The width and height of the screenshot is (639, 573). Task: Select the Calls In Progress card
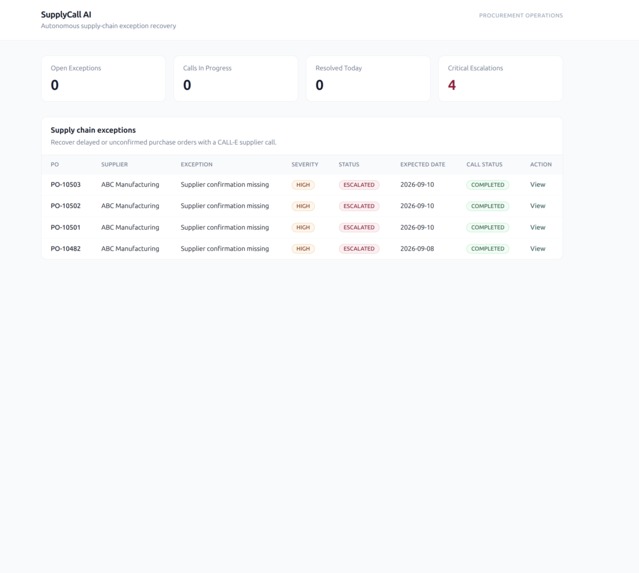pyautogui.click(x=236, y=79)
